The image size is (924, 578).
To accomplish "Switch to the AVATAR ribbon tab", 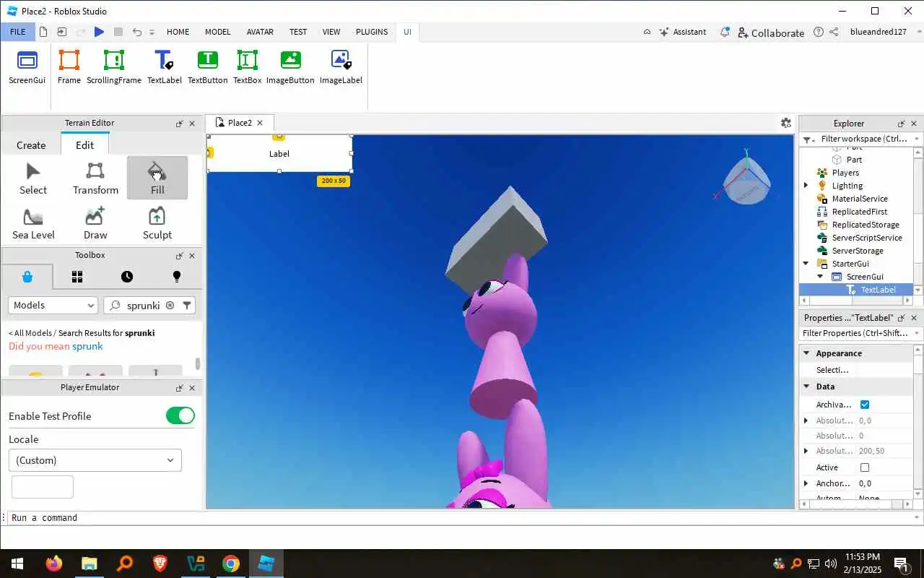I will [260, 32].
